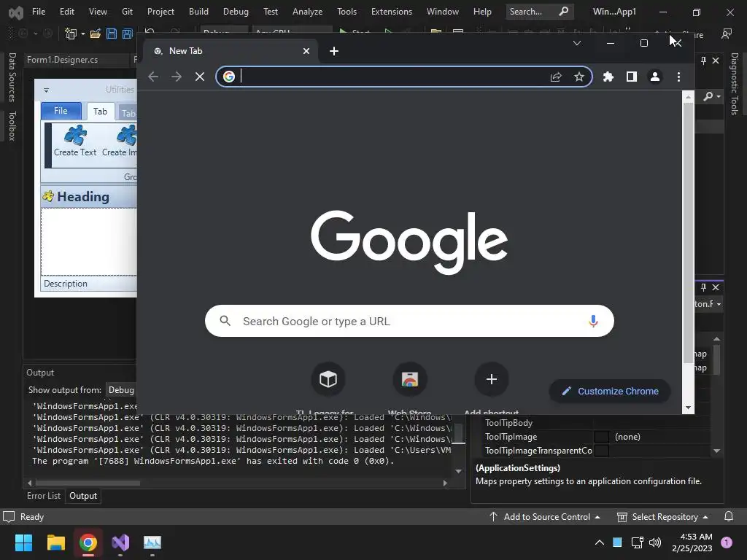Click the File button in the designer ribbon
Image resolution: width=747 pixels, height=560 pixels.
[61, 111]
